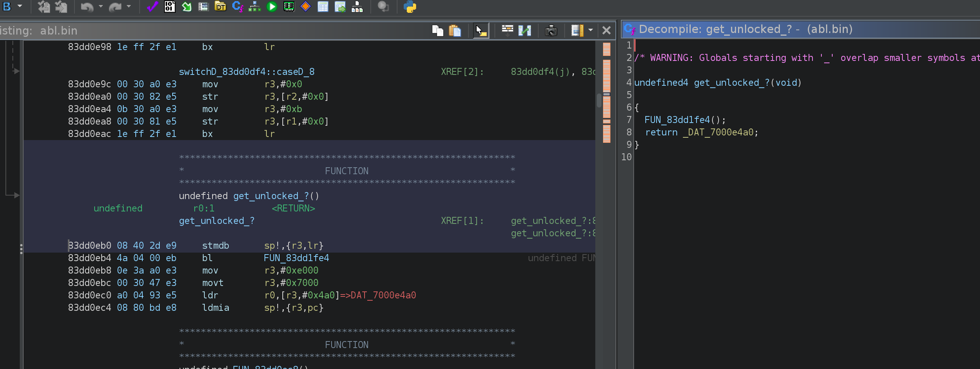
Task: Click the green arrow page icon
Action: coord(187,7)
